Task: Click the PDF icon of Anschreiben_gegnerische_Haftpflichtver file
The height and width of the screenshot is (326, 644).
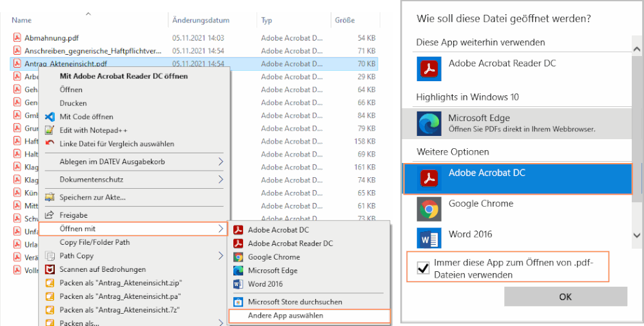Action: coord(17,50)
